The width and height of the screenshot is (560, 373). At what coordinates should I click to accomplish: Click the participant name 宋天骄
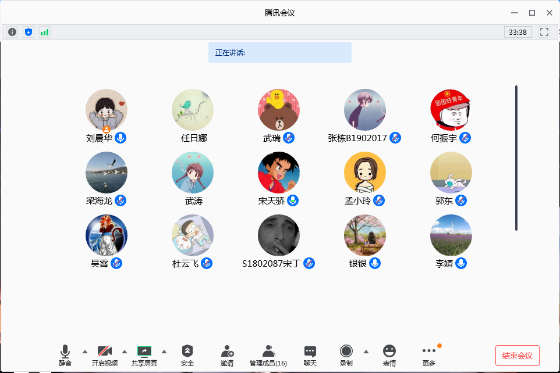[x=271, y=201]
